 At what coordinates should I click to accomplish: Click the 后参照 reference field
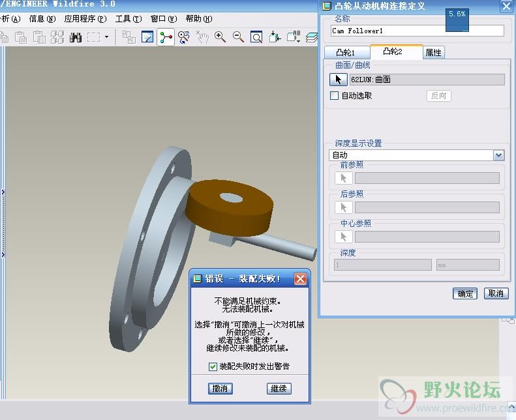click(427, 207)
